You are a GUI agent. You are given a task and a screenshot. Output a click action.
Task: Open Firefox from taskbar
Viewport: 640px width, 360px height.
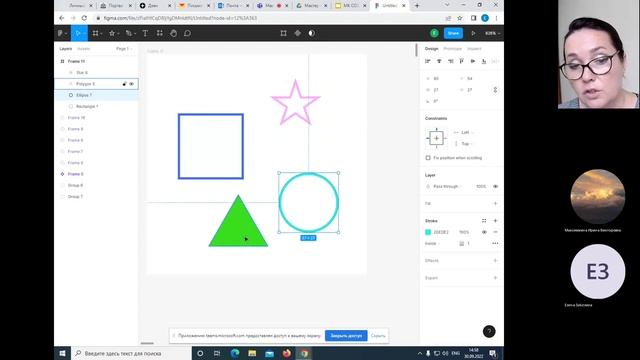[x=287, y=353]
